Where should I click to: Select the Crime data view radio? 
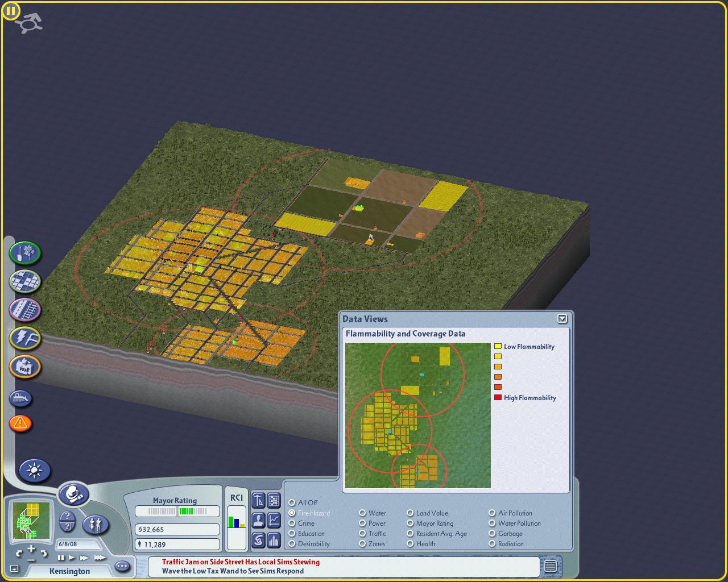pyautogui.click(x=292, y=523)
